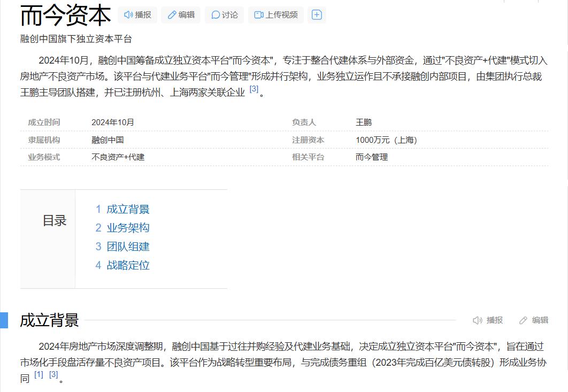568x392 pixels.
Task: Click the 播报 speaker button beside title
Action: click(137, 15)
